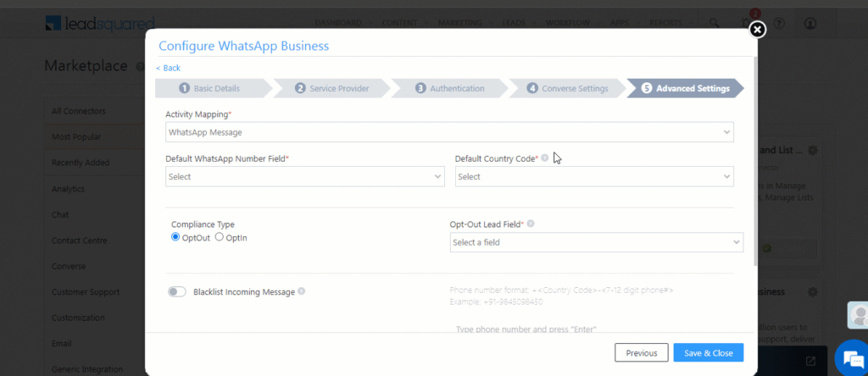Screen dimensions: 868x376
Task: Click the 'Compliance Type' label
Action: tap(203, 224)
